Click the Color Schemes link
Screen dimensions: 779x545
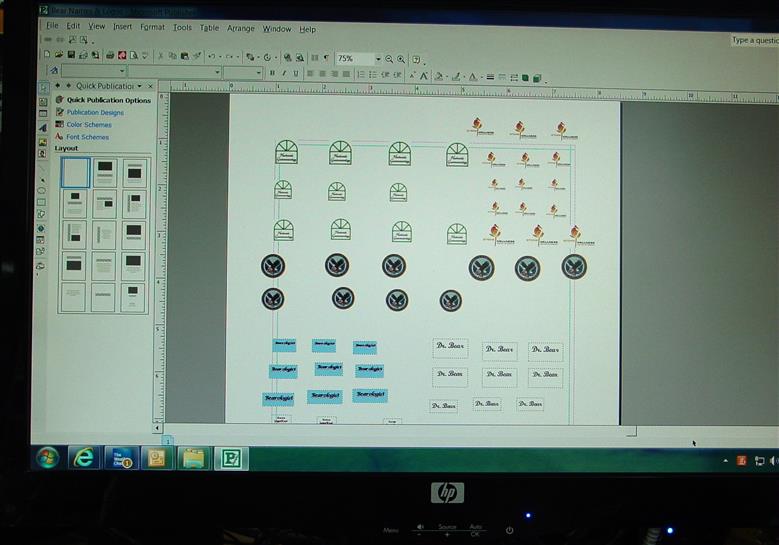[x=89, y=125]
